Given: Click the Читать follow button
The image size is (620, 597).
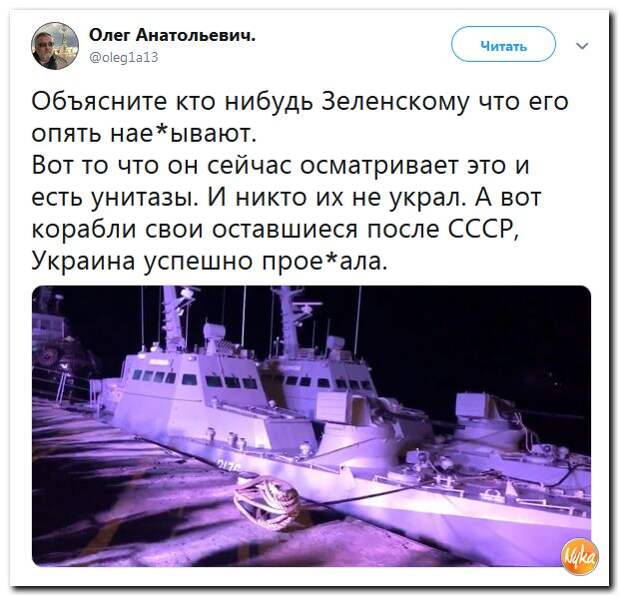Looking at the screenshot, I should 503,46.
